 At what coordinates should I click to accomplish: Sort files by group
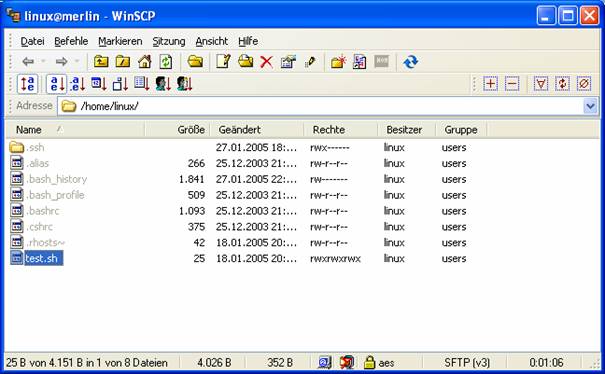pos(184,84)
